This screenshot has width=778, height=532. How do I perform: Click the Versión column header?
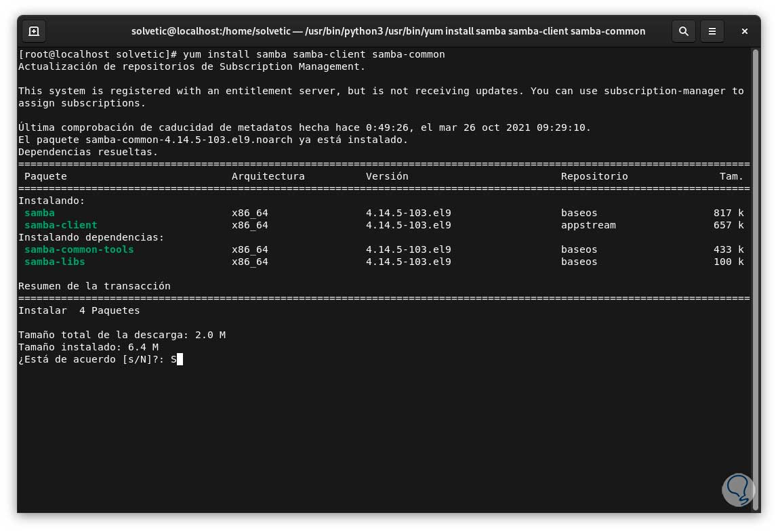click(387, 176)
